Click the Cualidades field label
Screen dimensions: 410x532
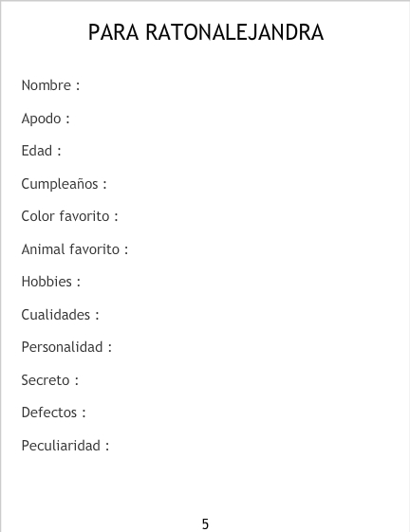click(x=60, y=315)
